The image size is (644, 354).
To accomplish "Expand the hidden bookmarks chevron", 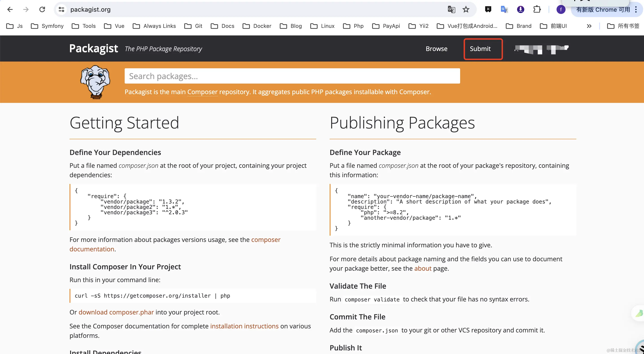I will point(589,26).
